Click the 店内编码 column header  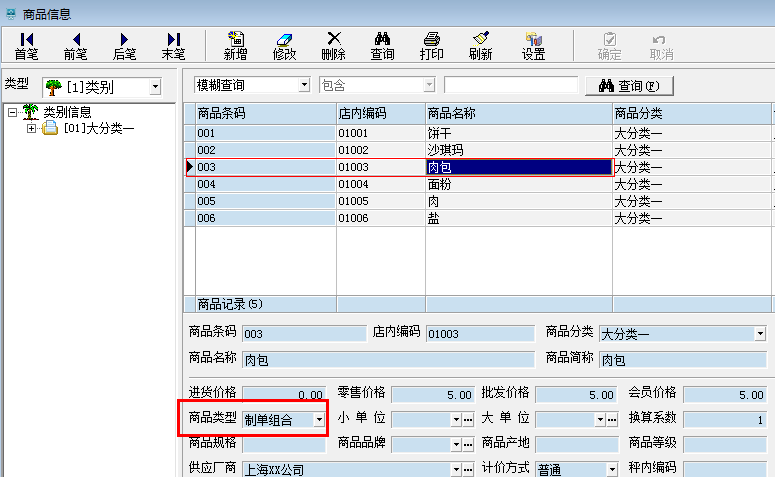(381, 114)
